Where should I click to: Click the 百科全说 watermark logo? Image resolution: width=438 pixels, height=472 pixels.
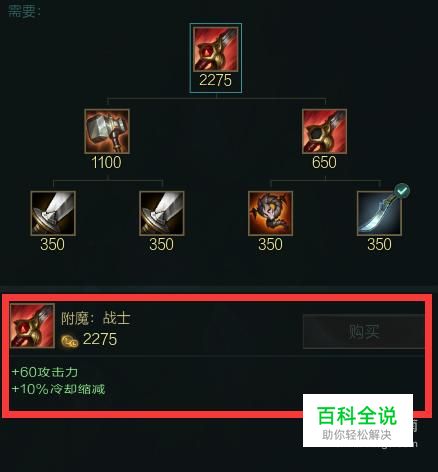click(357, 415)
